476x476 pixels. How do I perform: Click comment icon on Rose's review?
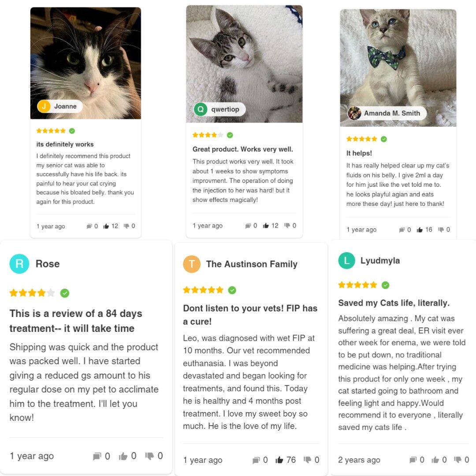[x=97, y=456]
